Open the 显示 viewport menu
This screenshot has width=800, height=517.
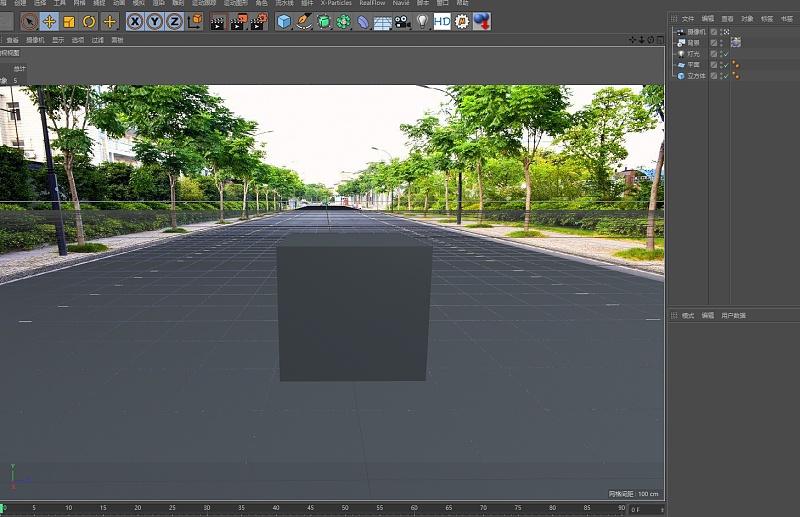click(x=58, y=40)
